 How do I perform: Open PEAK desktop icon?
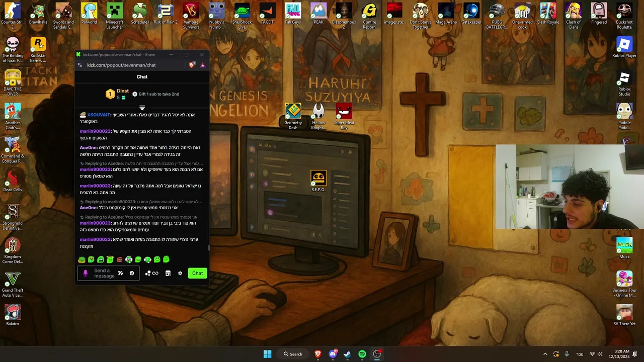[318, 14]
